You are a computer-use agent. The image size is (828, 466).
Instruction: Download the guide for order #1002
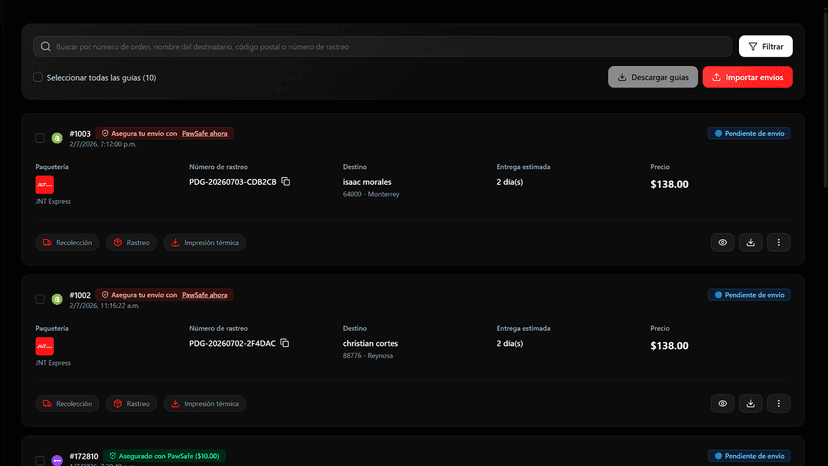click(x=750, y=404)
